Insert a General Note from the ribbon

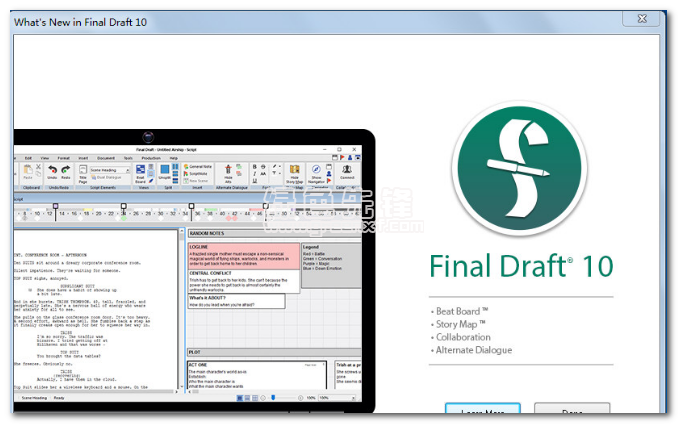(198, 166)
